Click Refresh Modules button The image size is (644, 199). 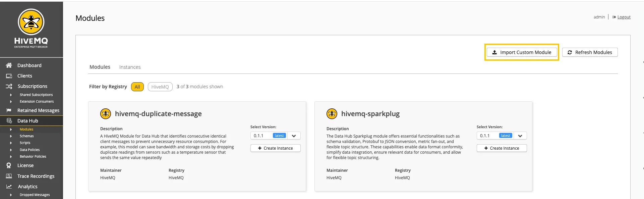tap(590, 52)
